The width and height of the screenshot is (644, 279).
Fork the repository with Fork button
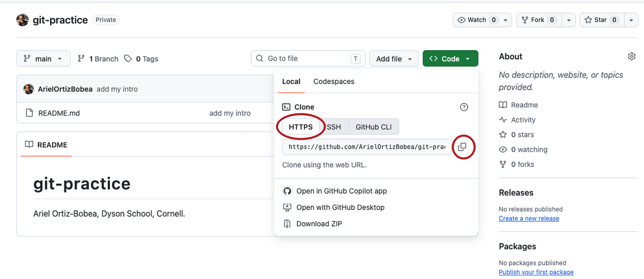(x=539, y=20)
